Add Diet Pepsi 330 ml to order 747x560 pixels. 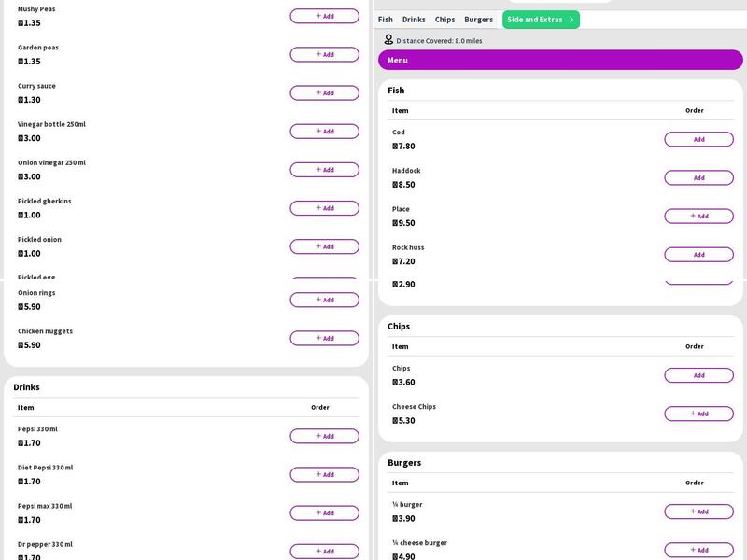point(324,474)
